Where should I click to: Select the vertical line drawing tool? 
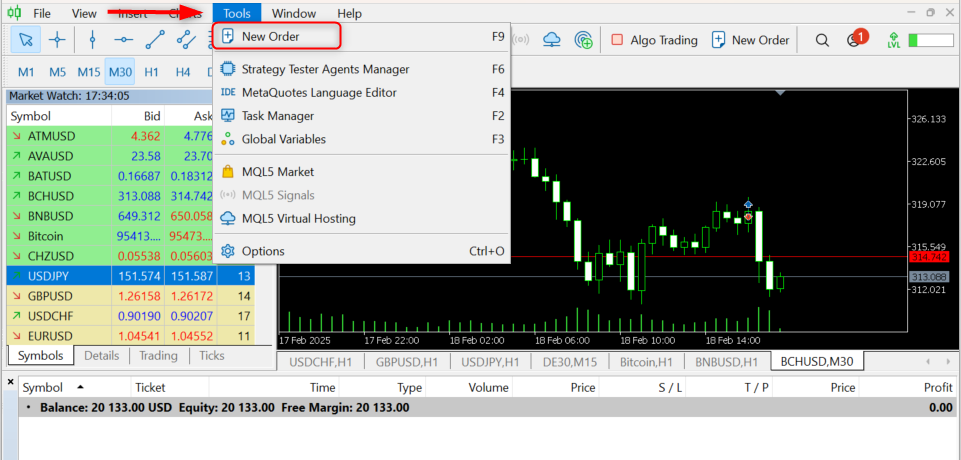(x=93, y=40)
